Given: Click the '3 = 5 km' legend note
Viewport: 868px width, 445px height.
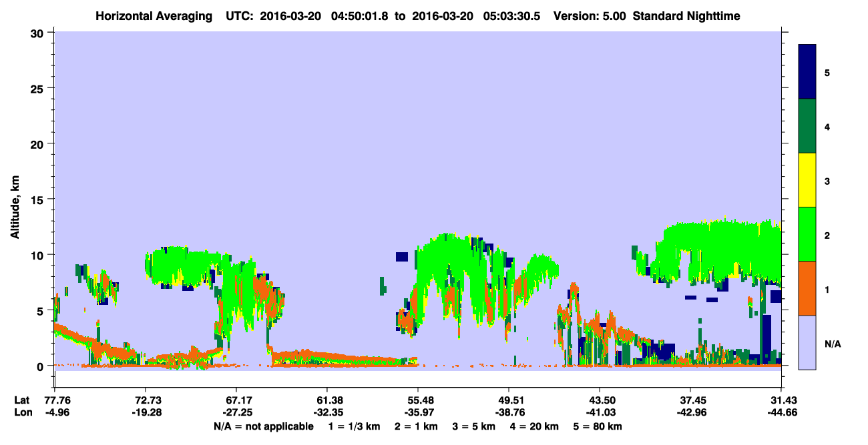Looking at the screenshot, I should click(x=475, y=426).
